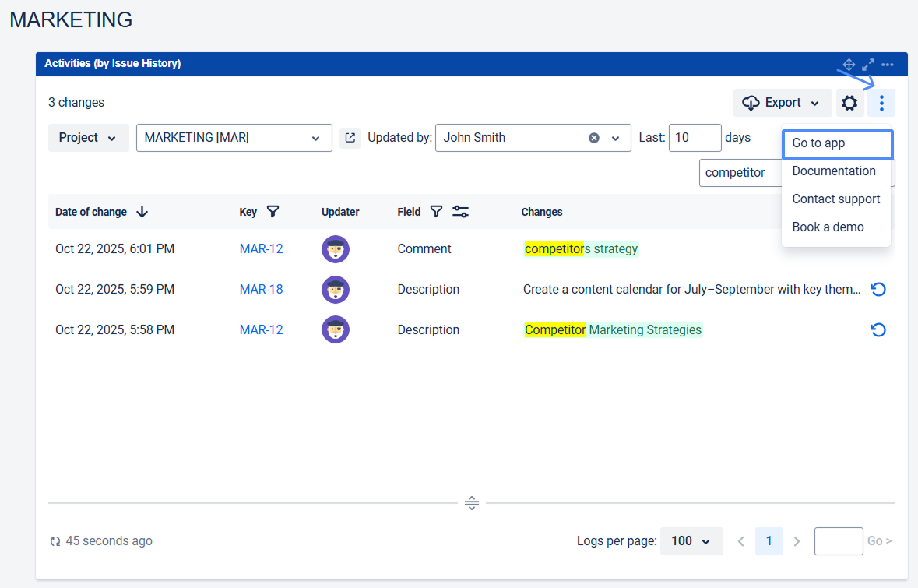Click the refresh icon beside 45 seconds ago
This screenshot has width=918, height=588.
[x=55, y=541]
